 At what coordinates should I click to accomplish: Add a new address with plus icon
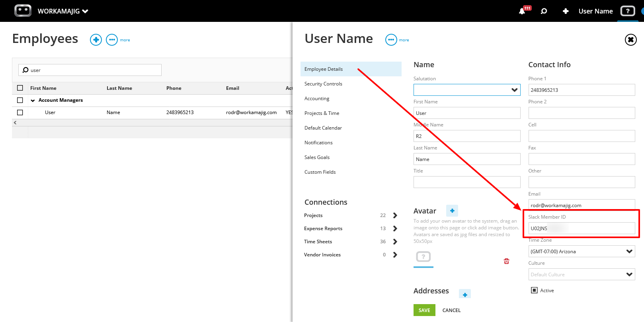point(465,295)
